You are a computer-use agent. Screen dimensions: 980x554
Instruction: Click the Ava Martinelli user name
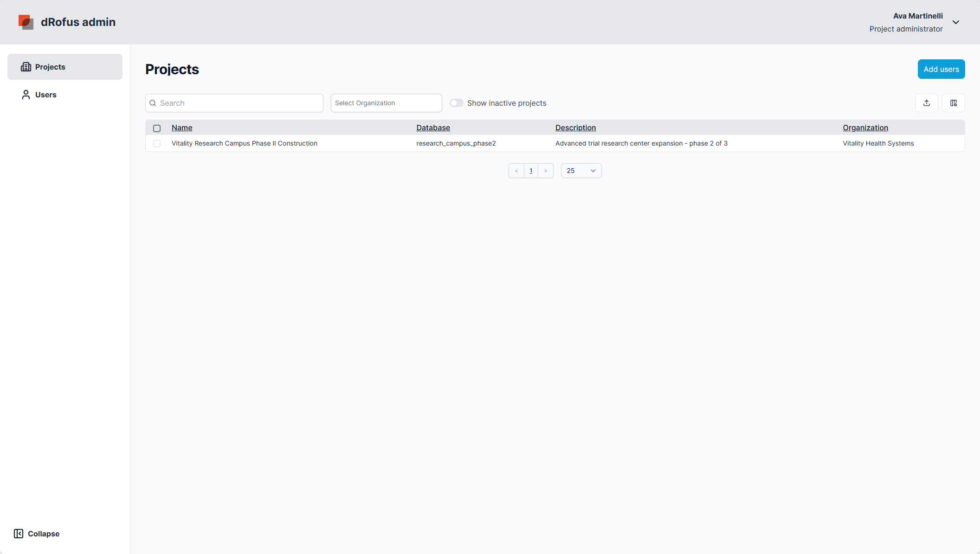918,16
